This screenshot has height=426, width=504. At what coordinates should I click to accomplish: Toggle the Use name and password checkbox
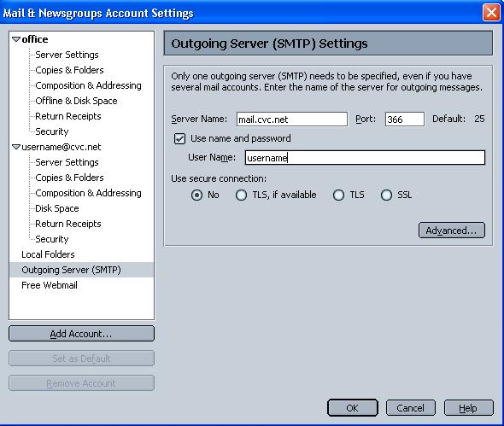tap(179, 139)
